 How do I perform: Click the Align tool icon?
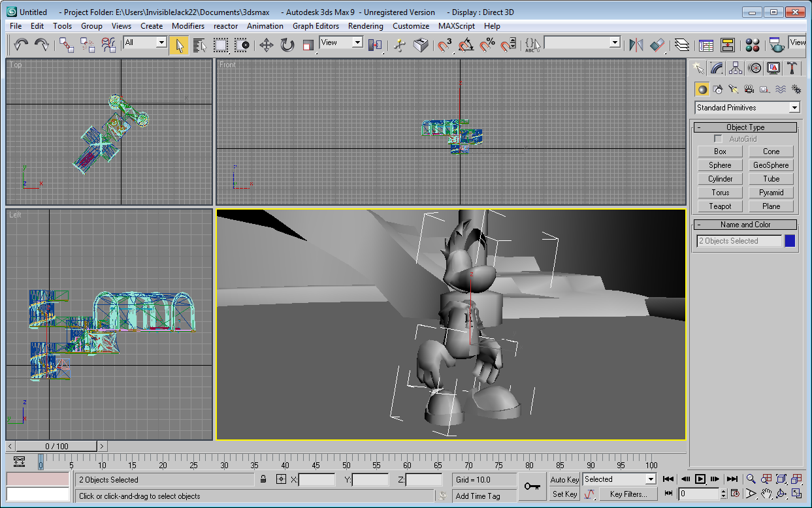coord(657,44)
